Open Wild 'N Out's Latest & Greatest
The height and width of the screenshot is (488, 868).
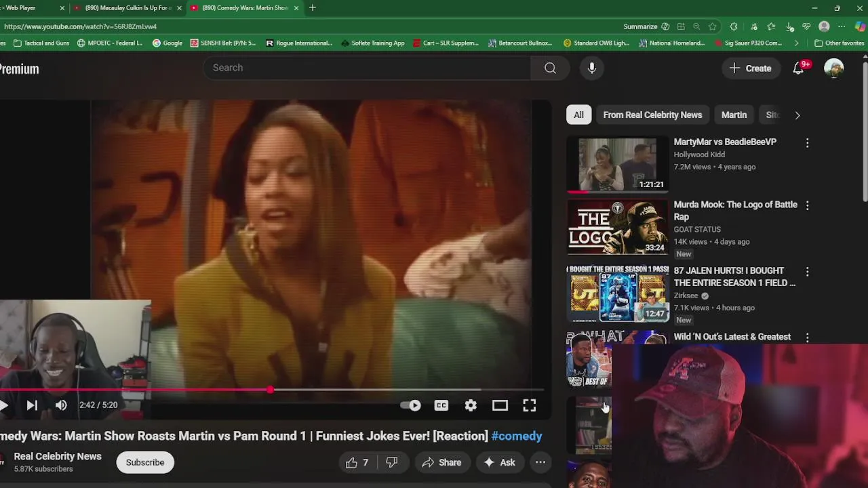(732, 337)
